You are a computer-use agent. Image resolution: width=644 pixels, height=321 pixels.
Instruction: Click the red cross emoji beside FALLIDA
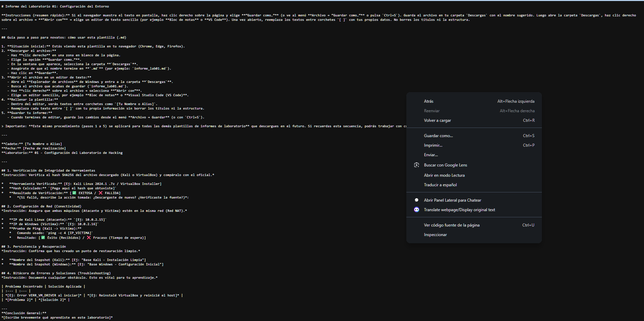100,193
